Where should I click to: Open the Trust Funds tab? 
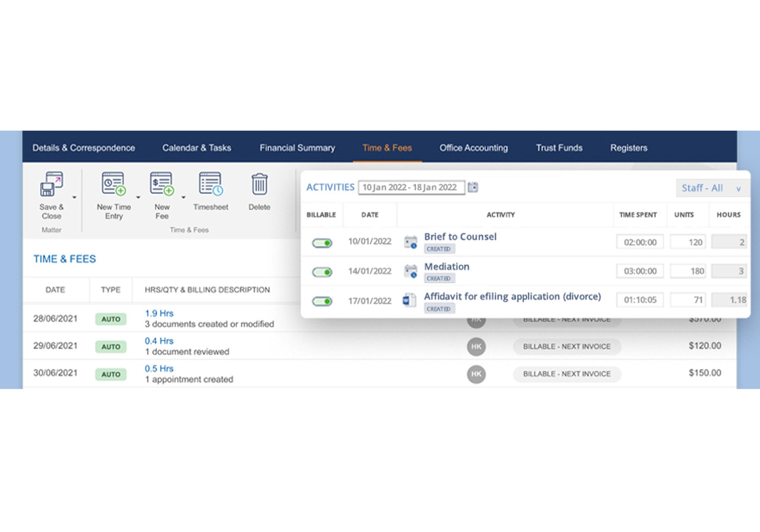point(559,148)
